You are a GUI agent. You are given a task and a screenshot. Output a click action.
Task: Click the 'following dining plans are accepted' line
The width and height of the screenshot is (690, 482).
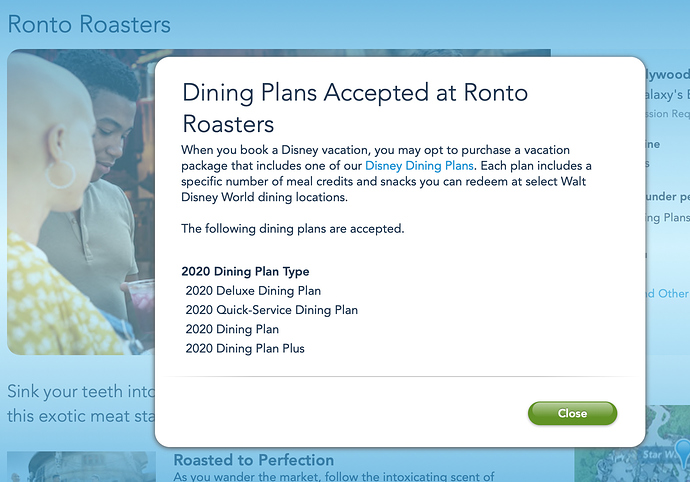pyautogui.click(x=293, y=229)
